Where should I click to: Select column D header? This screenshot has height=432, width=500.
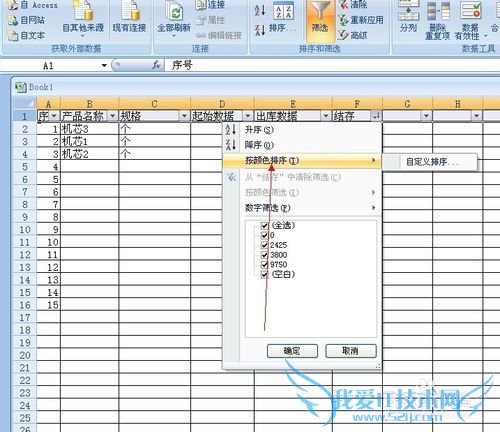222,104
